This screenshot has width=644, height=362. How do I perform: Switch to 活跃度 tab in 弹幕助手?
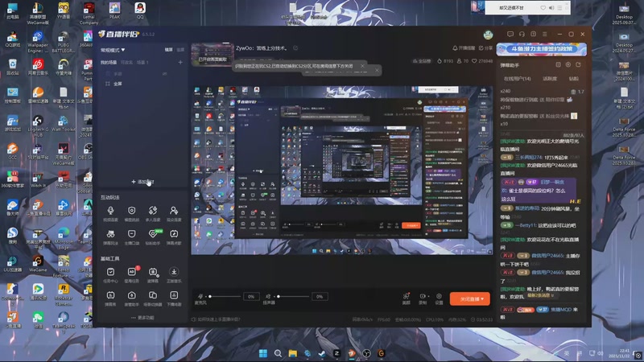(x=550, y=78)
